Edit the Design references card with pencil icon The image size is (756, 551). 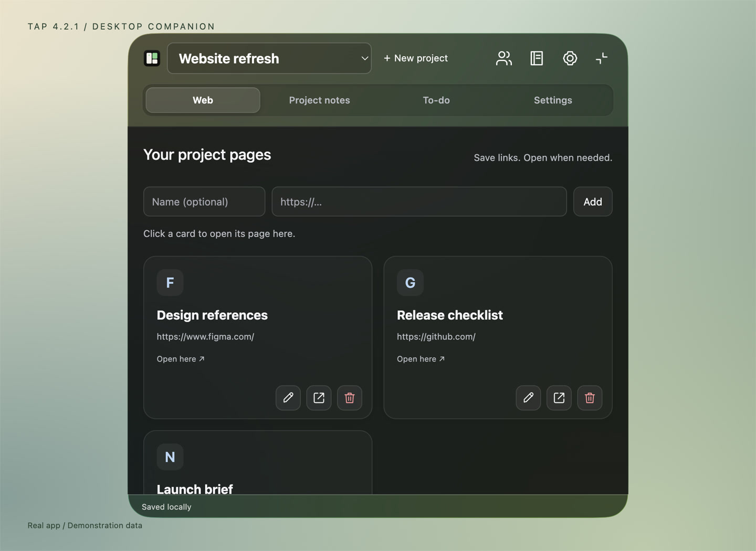(288, 398)
